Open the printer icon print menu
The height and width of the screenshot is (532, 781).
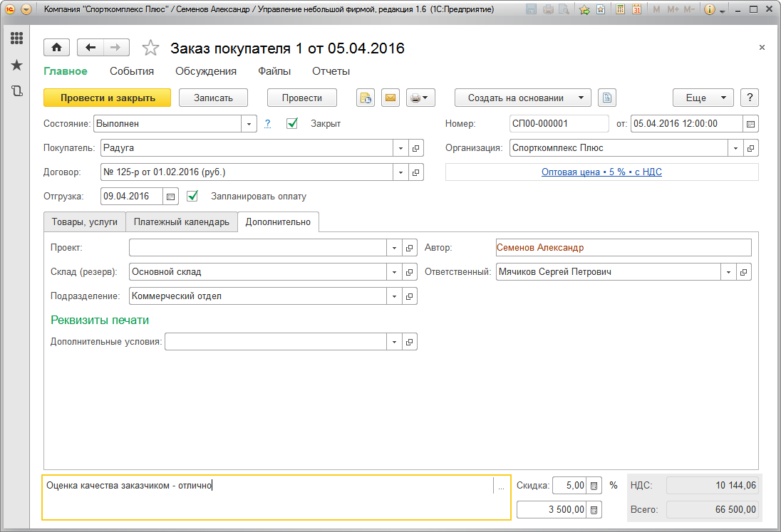pyautogui.click(x=420, y=98)
